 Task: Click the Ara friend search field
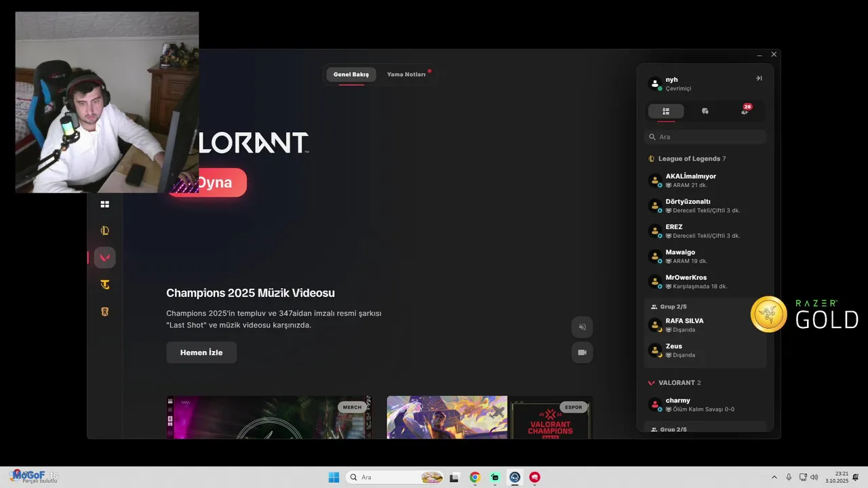[705, 137]
